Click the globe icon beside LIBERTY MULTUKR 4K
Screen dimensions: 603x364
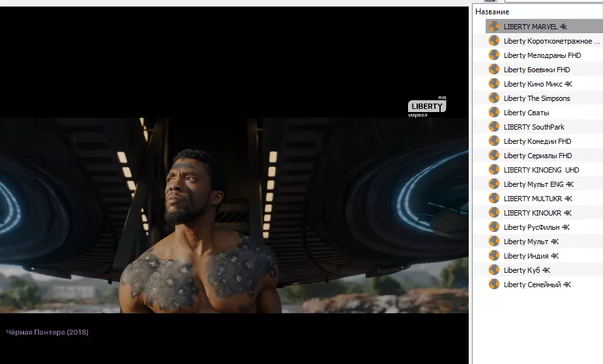pos(493,199)
